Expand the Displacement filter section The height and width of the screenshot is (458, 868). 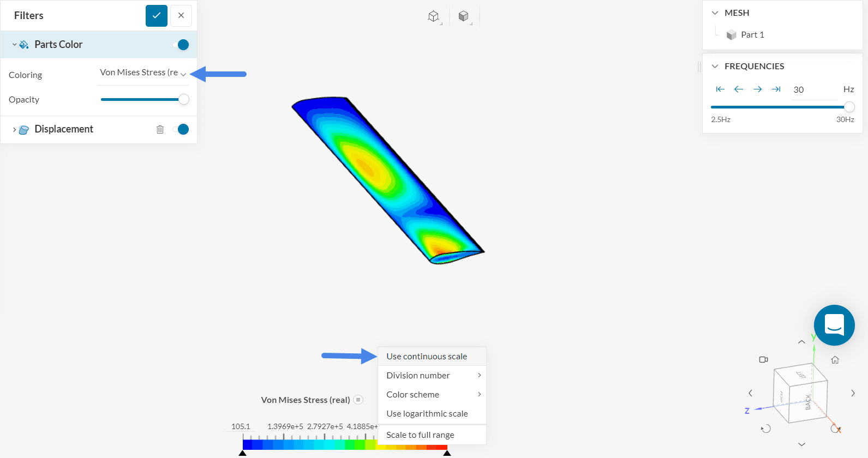(14, 129)
